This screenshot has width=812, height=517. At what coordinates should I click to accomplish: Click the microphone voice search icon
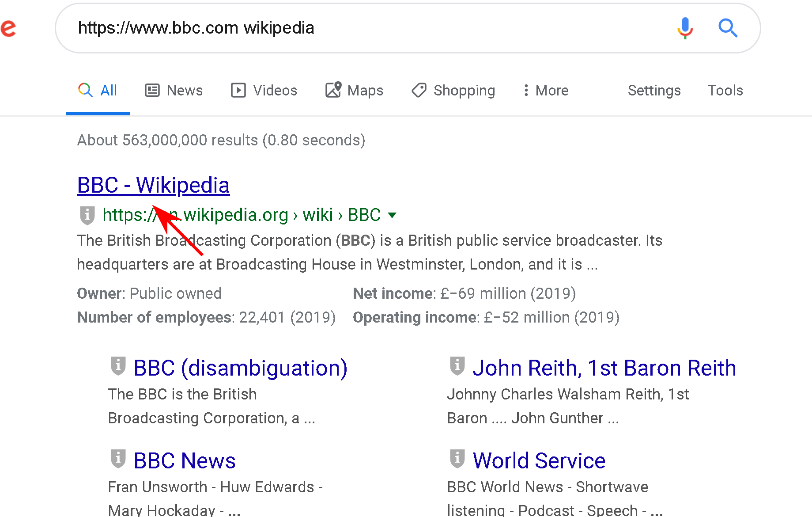click(685, 28)
